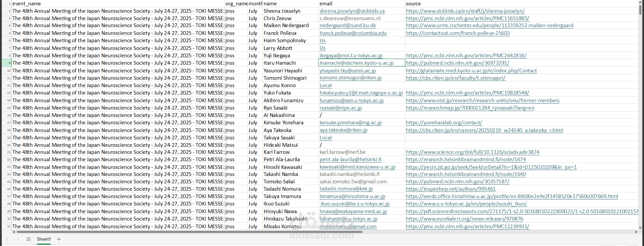Viewport: 644px width, 246px height.
Task: Open the rsasaki@nips.ac.jp email link
Action: pyautogui.click(x=340, y=108)
